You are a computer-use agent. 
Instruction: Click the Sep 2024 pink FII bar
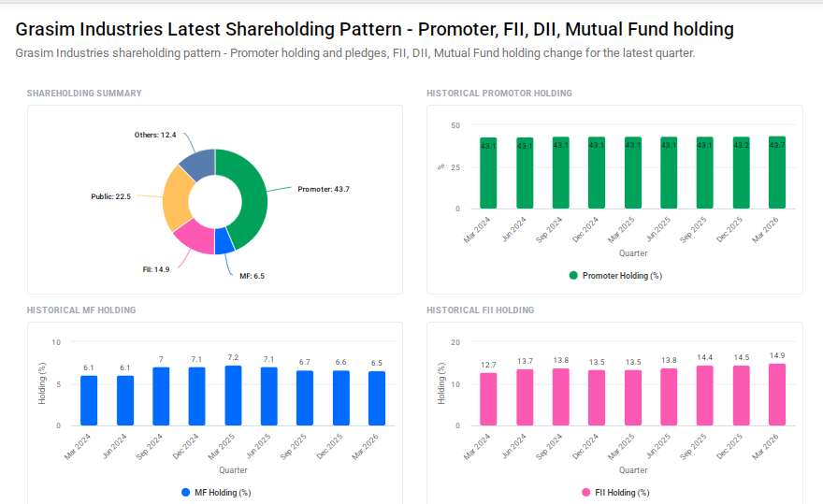pos(560,396)
